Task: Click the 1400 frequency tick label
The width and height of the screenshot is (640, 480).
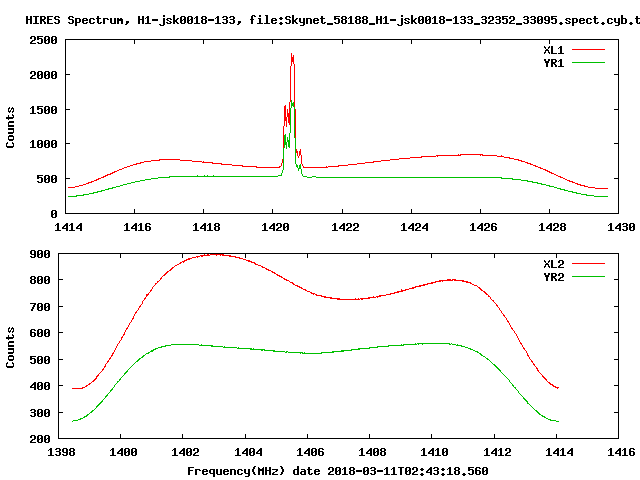Action: pyautogui.click(x=123, y=452)
